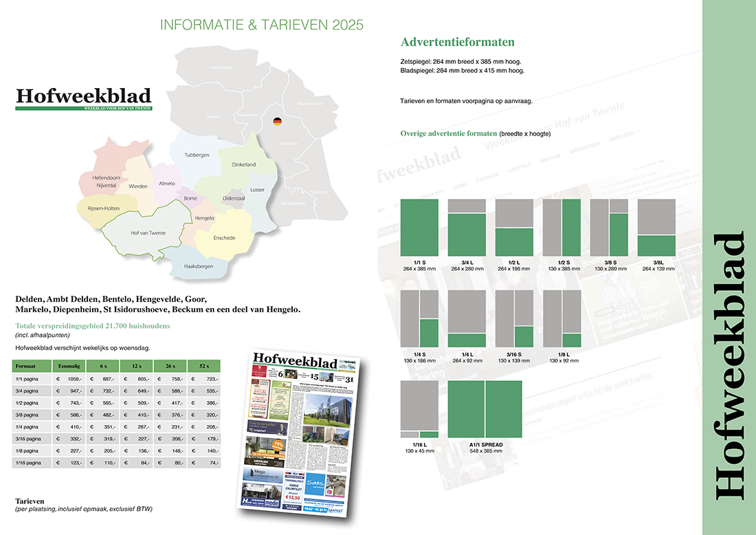Select the 3/8L format diagram
Image resolution: width=756 pixels, height=535 pixels.
(656, 228)
